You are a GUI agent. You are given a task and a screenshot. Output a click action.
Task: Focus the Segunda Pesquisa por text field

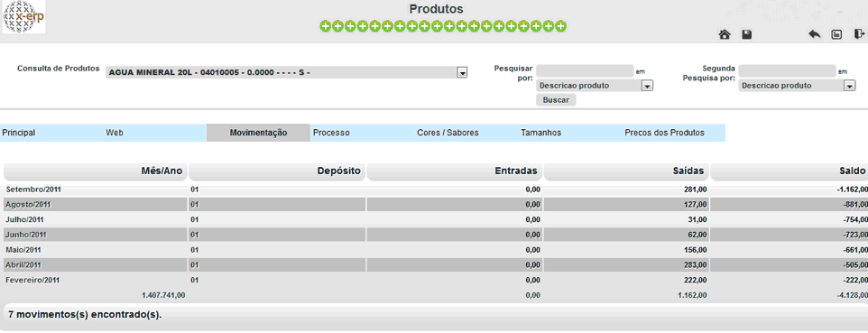pyautogui.click(x=787, y=71)
